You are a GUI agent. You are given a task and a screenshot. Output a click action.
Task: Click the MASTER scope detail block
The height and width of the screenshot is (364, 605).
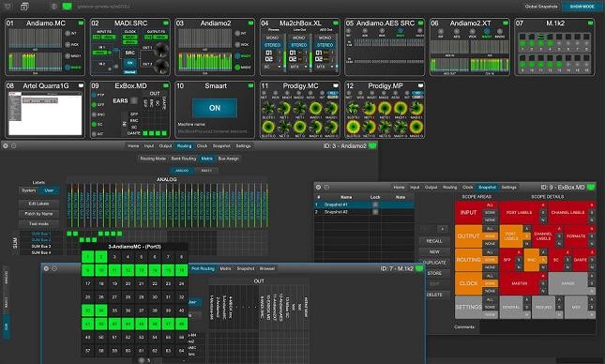click(519, 283)
